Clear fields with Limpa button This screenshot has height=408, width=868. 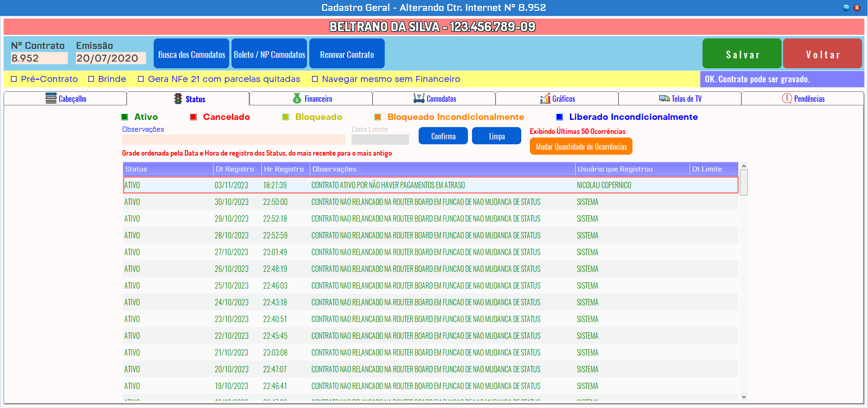[496, 136]
